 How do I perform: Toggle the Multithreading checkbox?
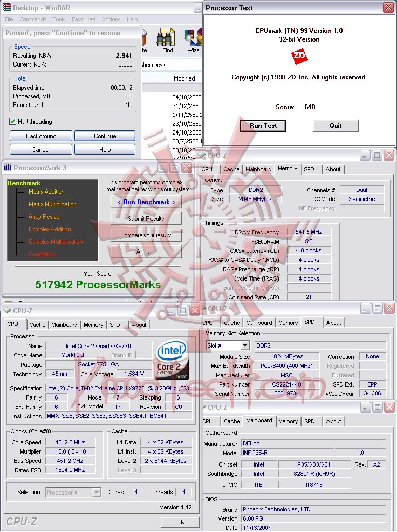click(13, 122)
